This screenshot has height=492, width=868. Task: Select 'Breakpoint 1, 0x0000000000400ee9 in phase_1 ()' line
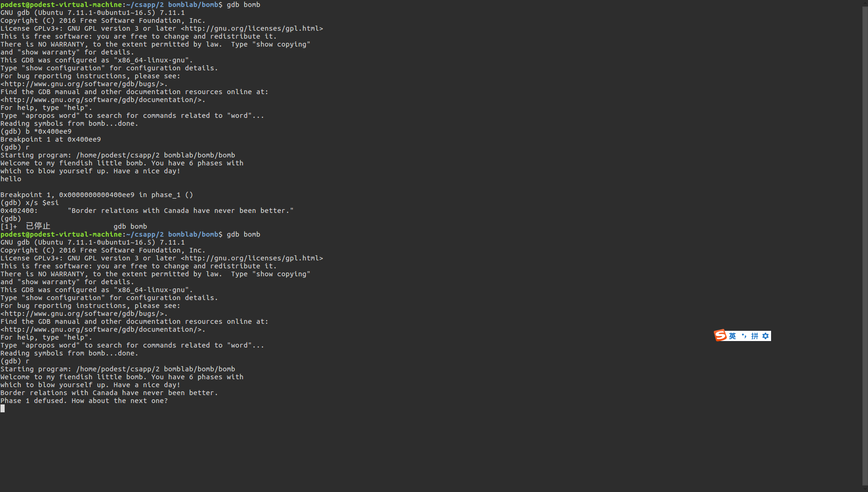click(96, 195)
